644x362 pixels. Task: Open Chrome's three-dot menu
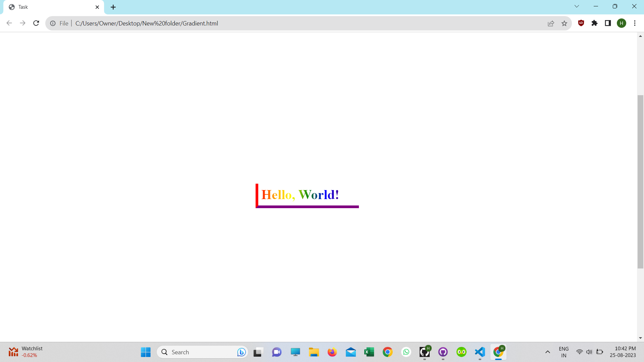(635, 23)
